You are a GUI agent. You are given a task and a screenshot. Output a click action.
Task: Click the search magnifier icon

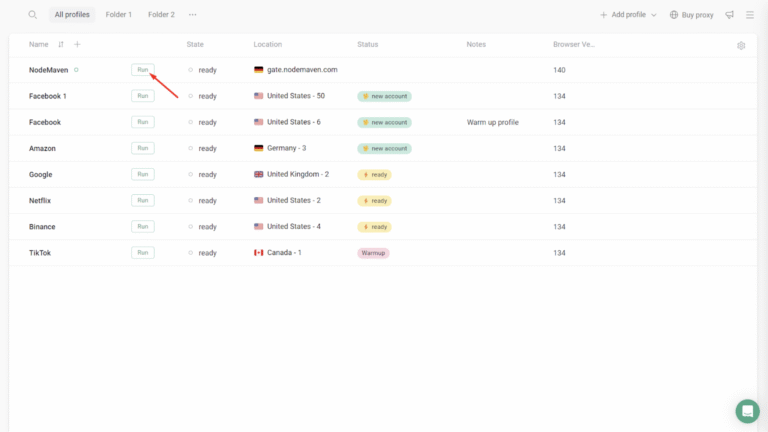point(32,15)
